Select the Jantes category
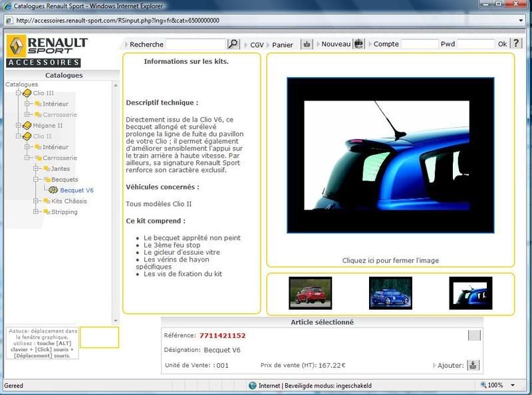Image resolution: width=532 pixels, height=395 pixels. click(x=61, y=169)
